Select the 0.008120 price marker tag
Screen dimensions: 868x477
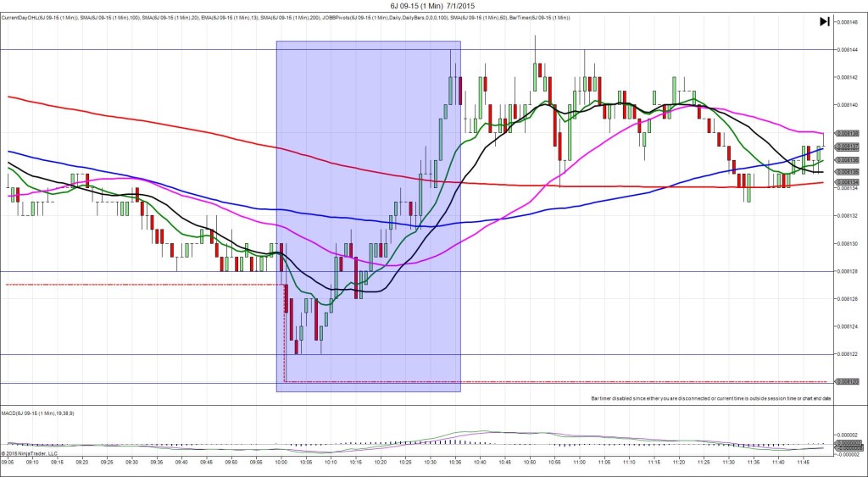point(848,382)
